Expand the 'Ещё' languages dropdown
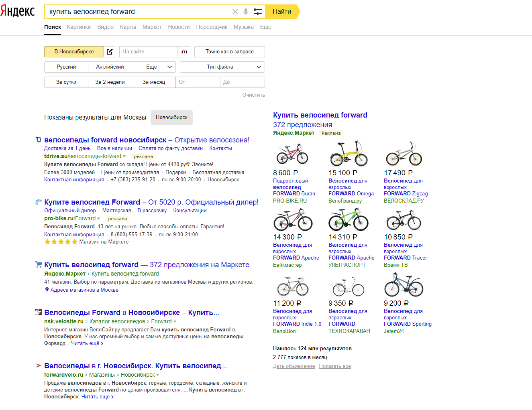 pyautogui.click(x=154, y=67)
